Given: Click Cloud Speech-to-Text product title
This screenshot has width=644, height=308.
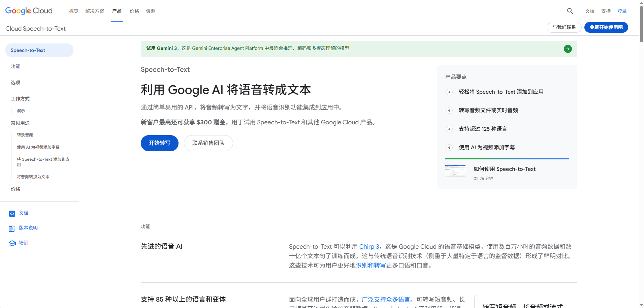Looking at the screenshot, I should 35,29.
